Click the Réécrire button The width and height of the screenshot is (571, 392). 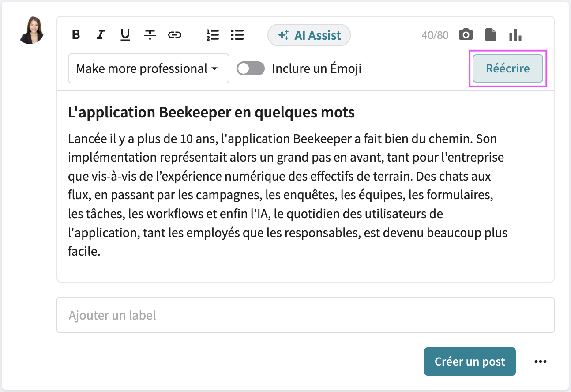[x=507, y=68]
